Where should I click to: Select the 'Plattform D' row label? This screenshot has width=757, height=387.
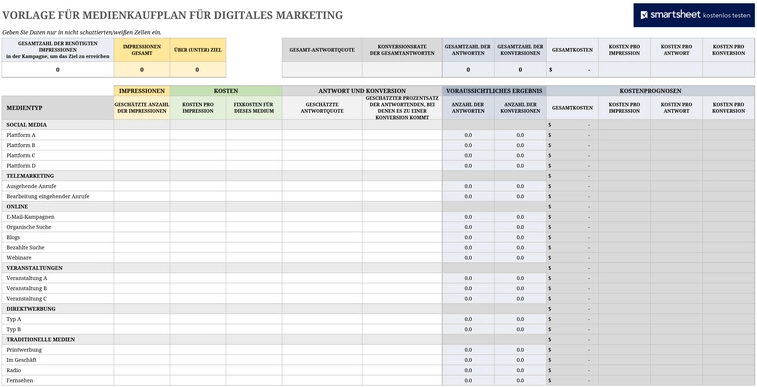[x=21, y=166]
